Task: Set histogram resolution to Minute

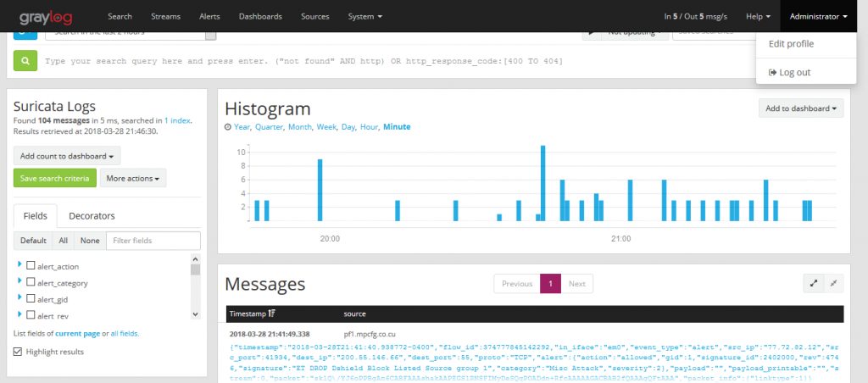Action: (397, 127)
